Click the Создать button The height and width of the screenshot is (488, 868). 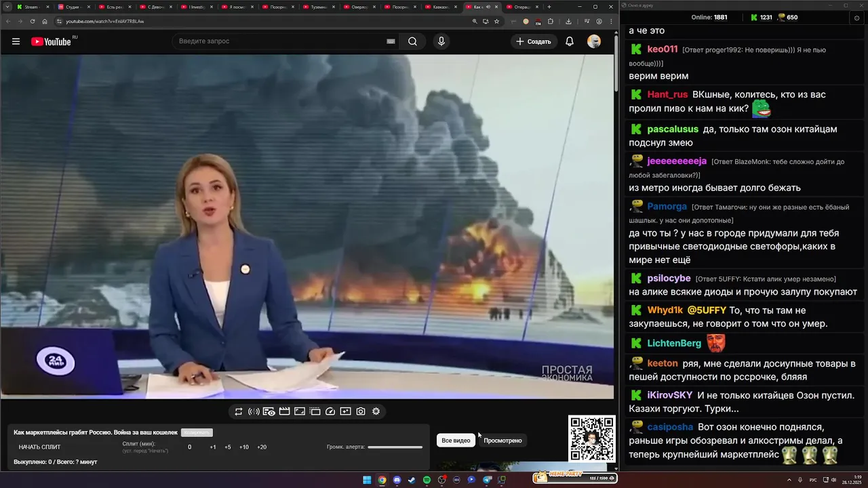[x=534, y=41]
